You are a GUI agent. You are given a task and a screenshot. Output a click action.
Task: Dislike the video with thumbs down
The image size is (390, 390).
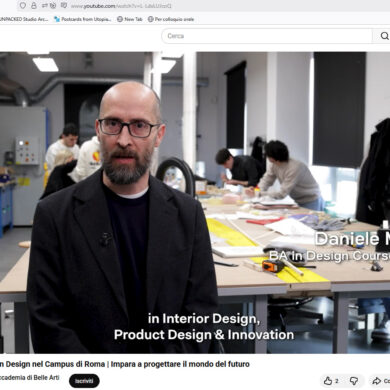[354, 381]
